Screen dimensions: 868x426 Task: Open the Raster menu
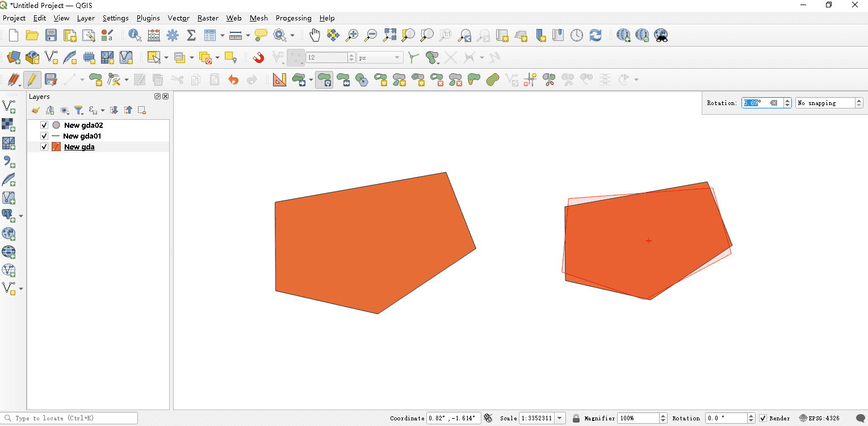208,18
